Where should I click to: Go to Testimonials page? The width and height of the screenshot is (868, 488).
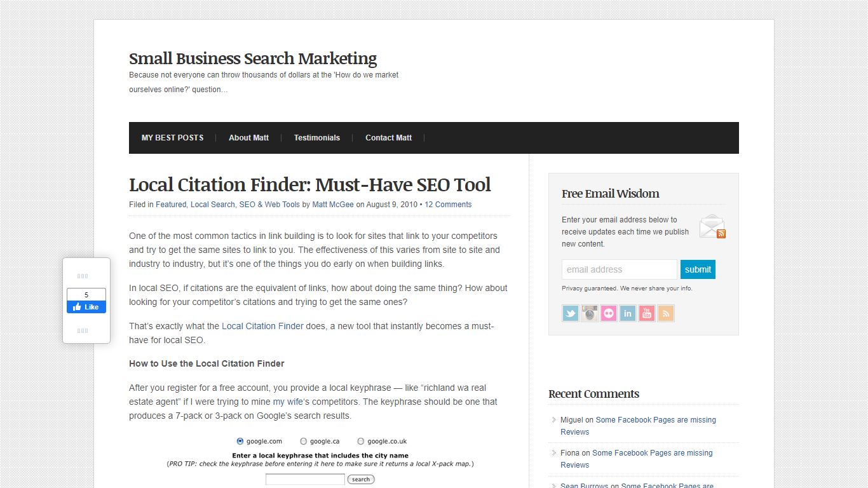click(x=316, y=138)
